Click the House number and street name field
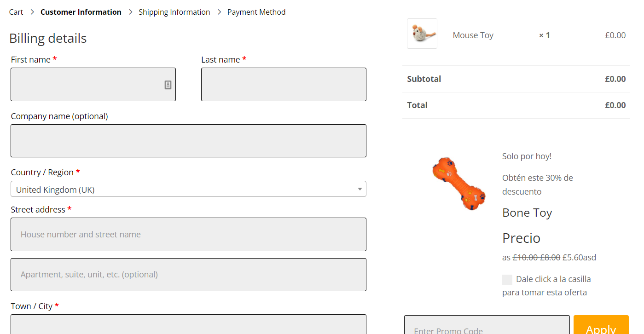Image resolution: width=644 pixels, height=334 pixels. tap(188, 234)
